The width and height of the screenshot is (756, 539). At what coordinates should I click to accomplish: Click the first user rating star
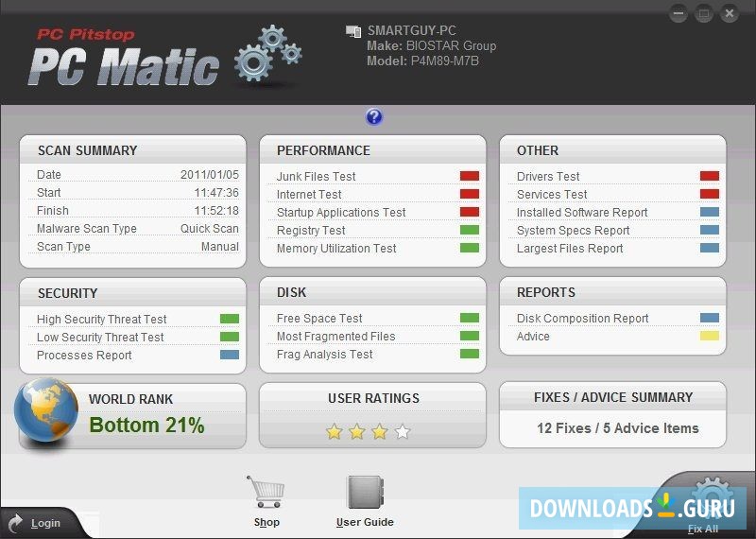point(335,431)
